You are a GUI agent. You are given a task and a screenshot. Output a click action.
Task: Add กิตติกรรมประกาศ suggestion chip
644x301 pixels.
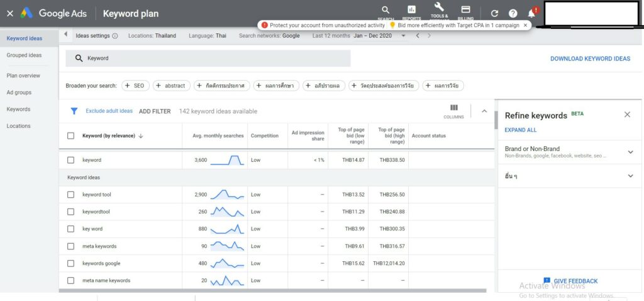222,86
